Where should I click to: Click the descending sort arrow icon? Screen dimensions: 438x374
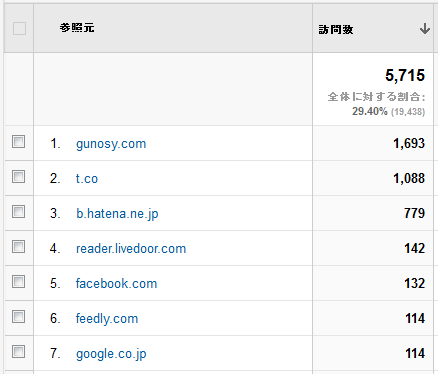tap(424, 29)
